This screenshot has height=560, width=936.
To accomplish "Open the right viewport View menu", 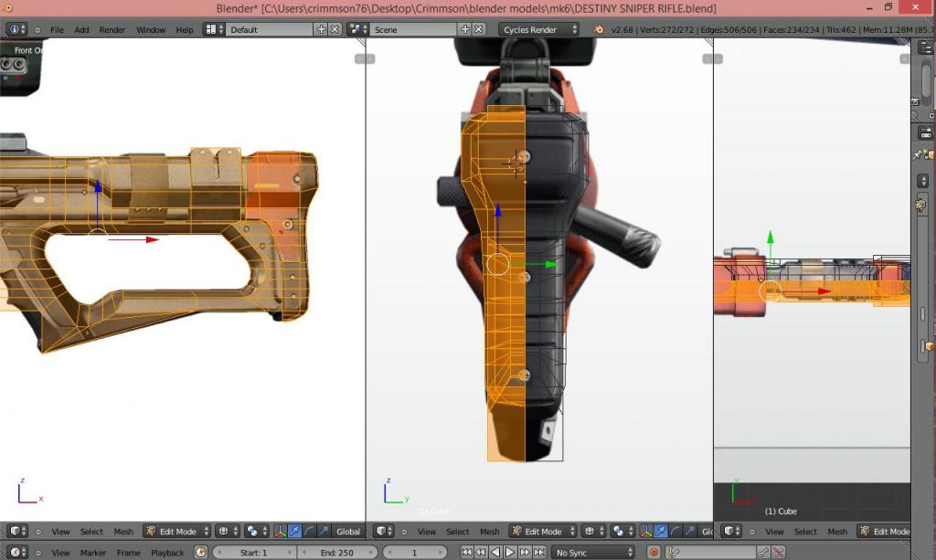I will pos(774,532).
